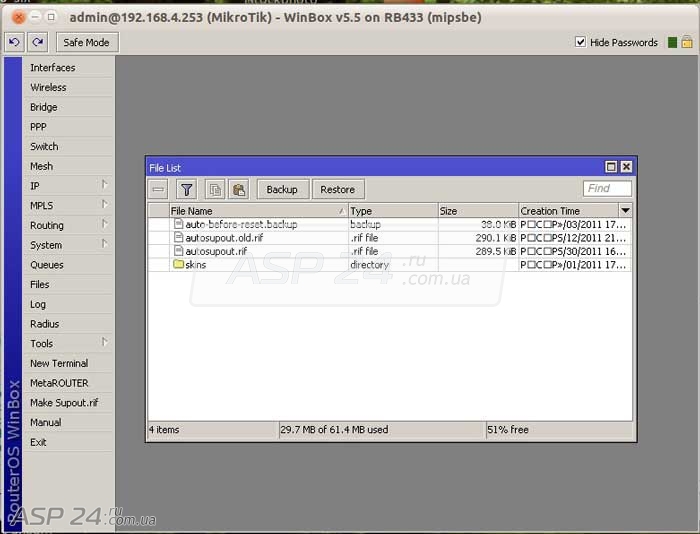Click '4 items' in status bar
700x534 pixels.
click(x=164, y=430)
